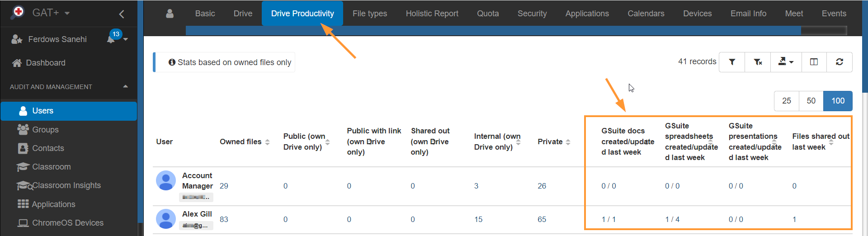Image resolution: width=868 pixels, height=236 pixels.
Task: Open the Dashboard page
Action: [x=46, y=63]
